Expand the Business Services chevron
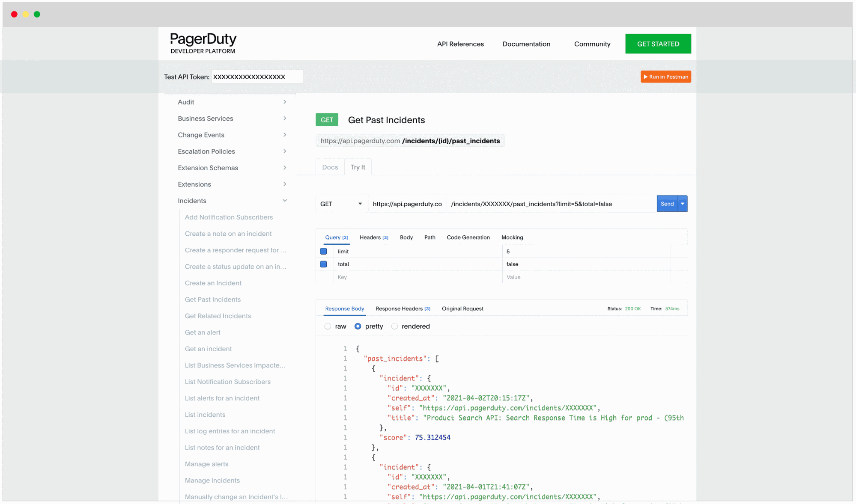The image size is (856, 504). 285,119
